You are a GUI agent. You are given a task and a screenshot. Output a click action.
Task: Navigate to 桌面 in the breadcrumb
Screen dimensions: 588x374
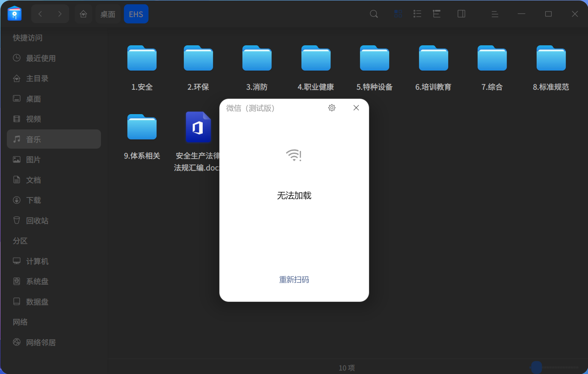108,14
